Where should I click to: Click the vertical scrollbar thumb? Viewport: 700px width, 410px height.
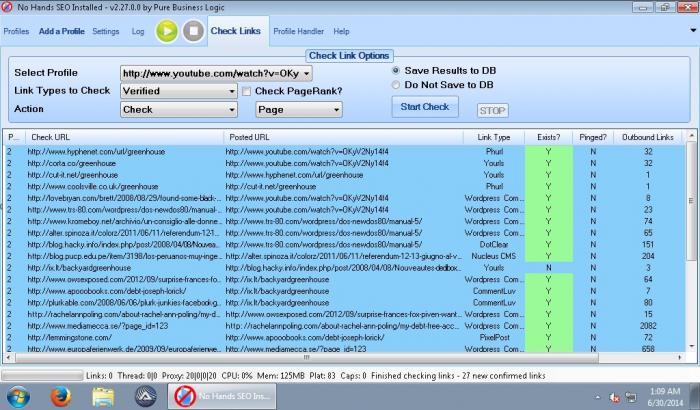coord(692,201)
